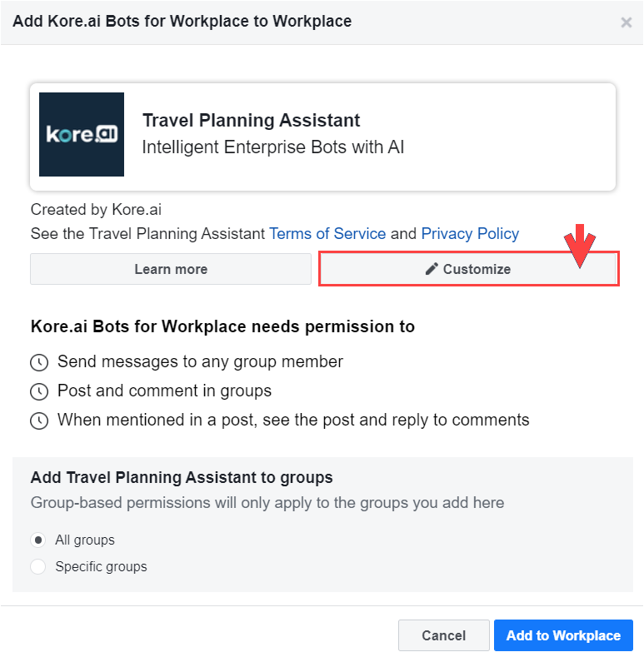
Task: Click the pencil icon on Customize
Action: point(432,269)
